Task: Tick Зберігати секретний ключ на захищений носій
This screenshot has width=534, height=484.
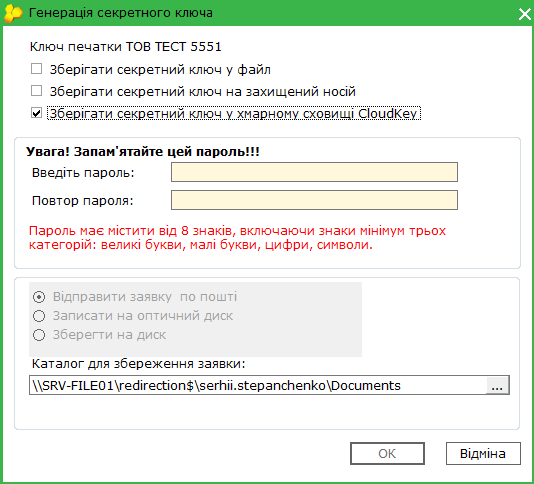Action: [36, 91]
